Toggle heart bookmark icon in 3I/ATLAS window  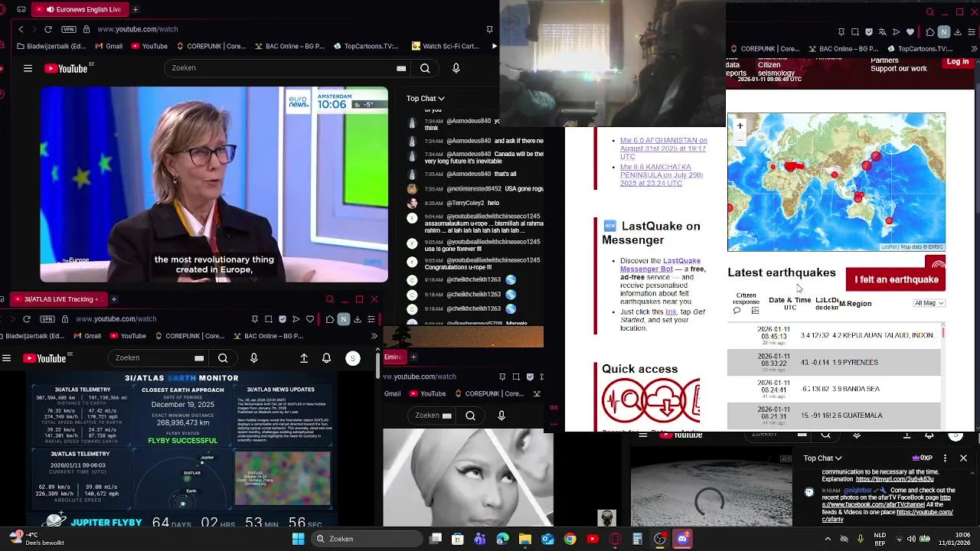click(x=310, y=319)
